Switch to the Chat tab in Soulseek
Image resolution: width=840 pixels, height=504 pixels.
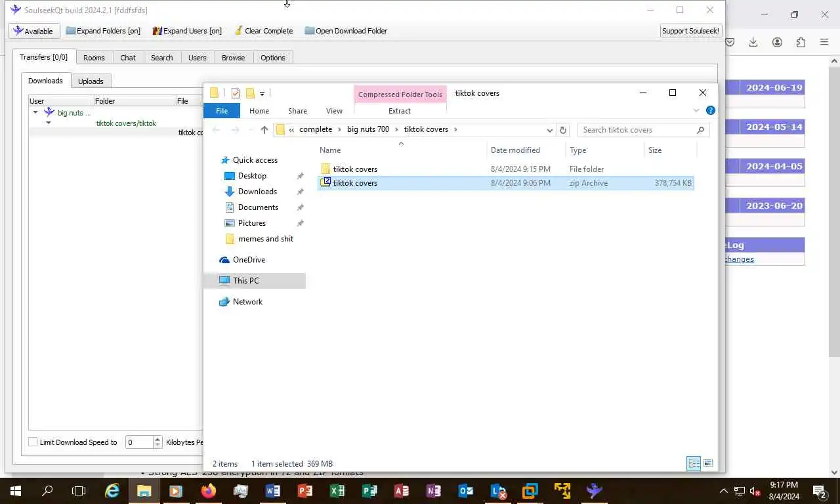[x=128, y=58]
